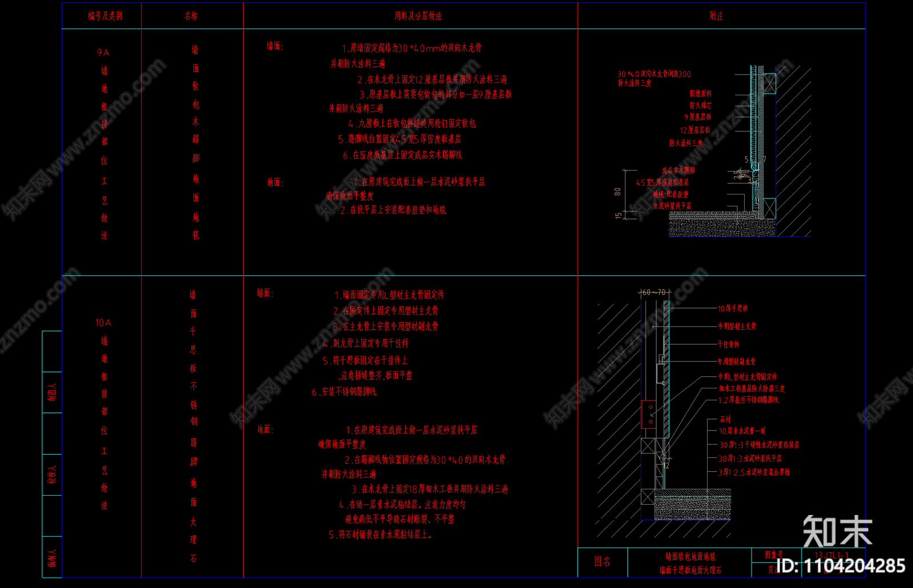Select the row number text '9A'

(103, 52)
